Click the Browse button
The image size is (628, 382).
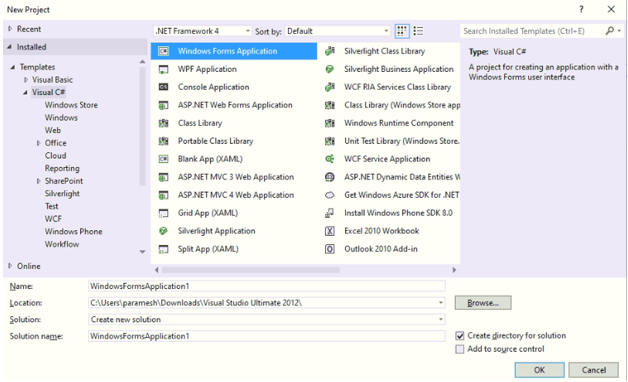point(483,303)
